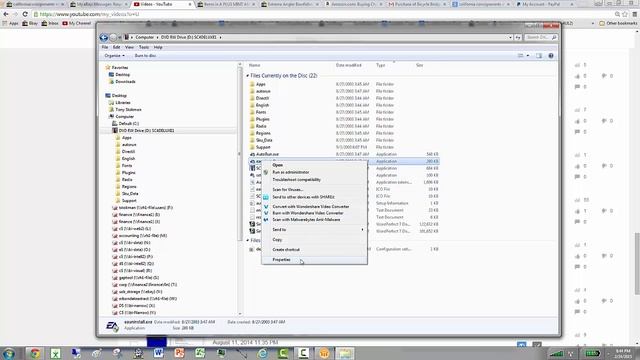Click the network signal icon in system tray
The width and height of the screenshot is (640, 360).
click(556, 353)
